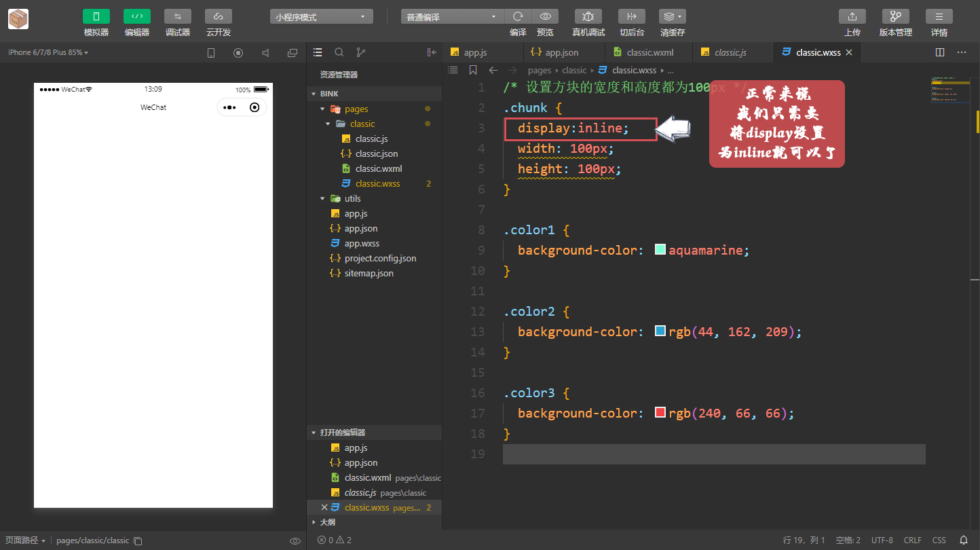
Task: Click the Cloud Development button
Action: point(219,16)
